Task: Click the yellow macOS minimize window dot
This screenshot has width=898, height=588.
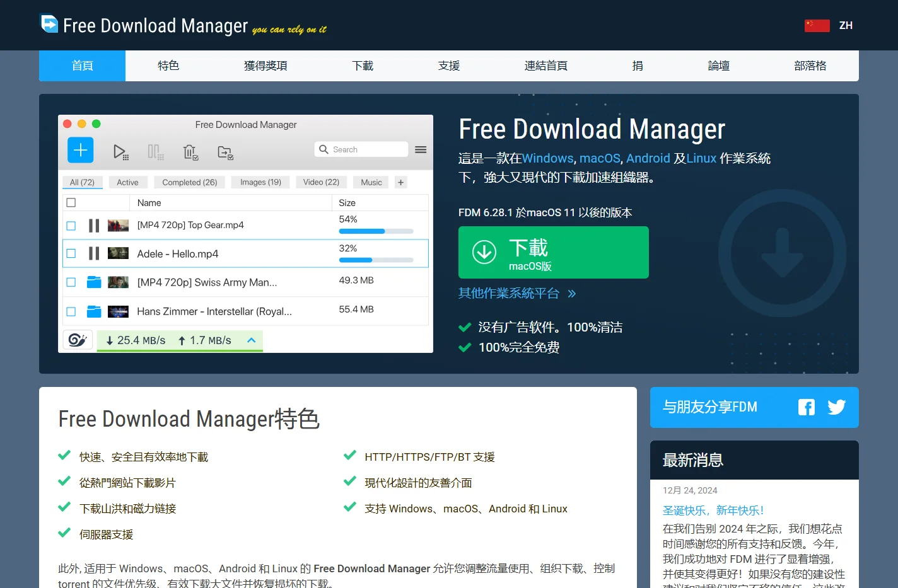Action: (82, 124)
